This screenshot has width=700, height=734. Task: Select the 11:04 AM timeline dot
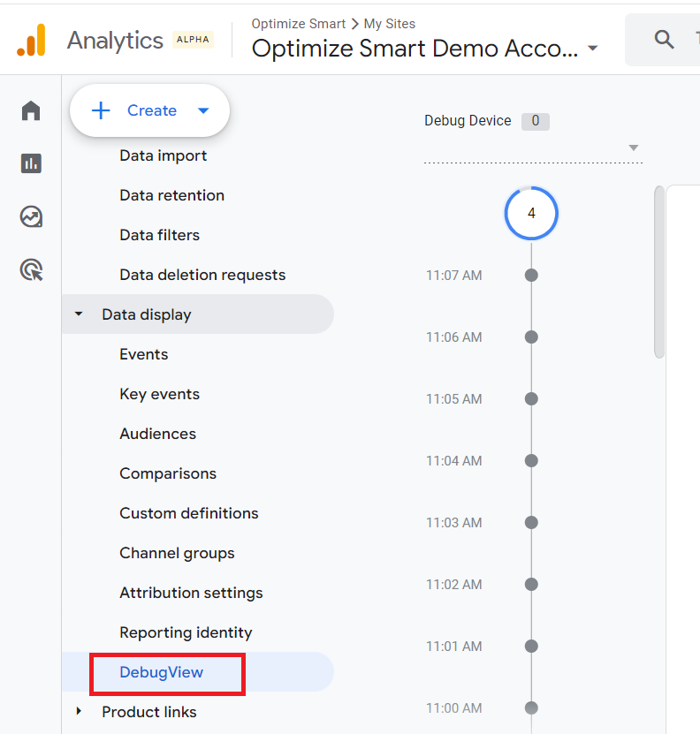pyautogui.click(x=531, y=460)
